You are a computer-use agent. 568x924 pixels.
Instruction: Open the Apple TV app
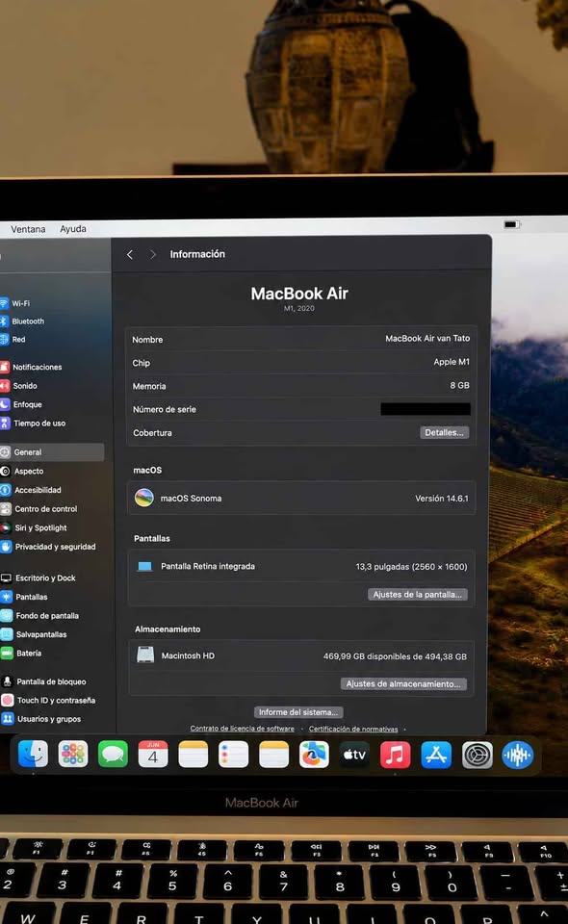pos(354,755)
